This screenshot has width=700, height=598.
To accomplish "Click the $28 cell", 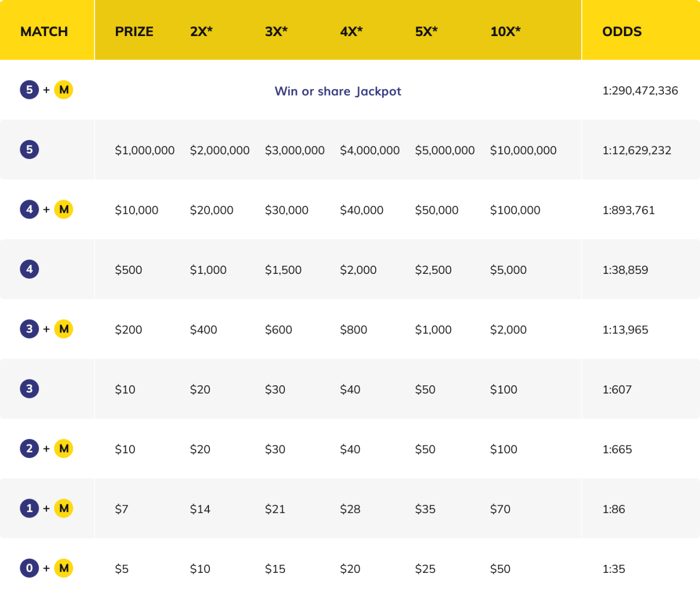I will (350, 509).
